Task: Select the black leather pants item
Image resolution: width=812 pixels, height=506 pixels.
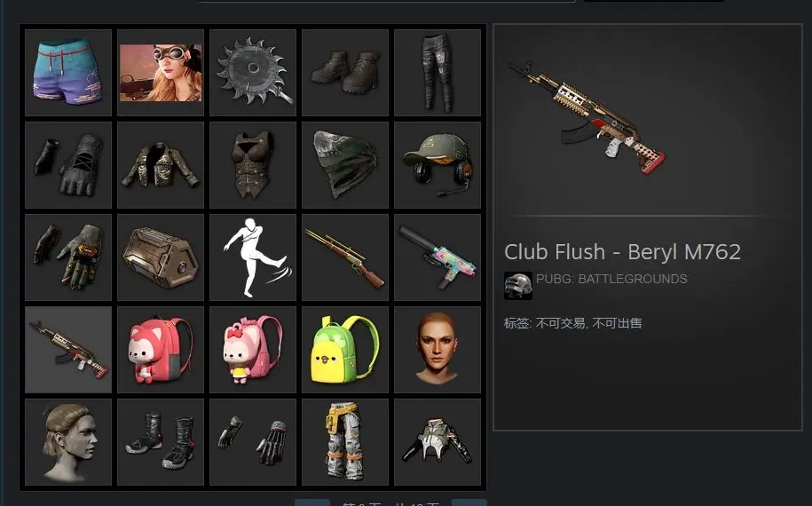Action: pos(438,73)
